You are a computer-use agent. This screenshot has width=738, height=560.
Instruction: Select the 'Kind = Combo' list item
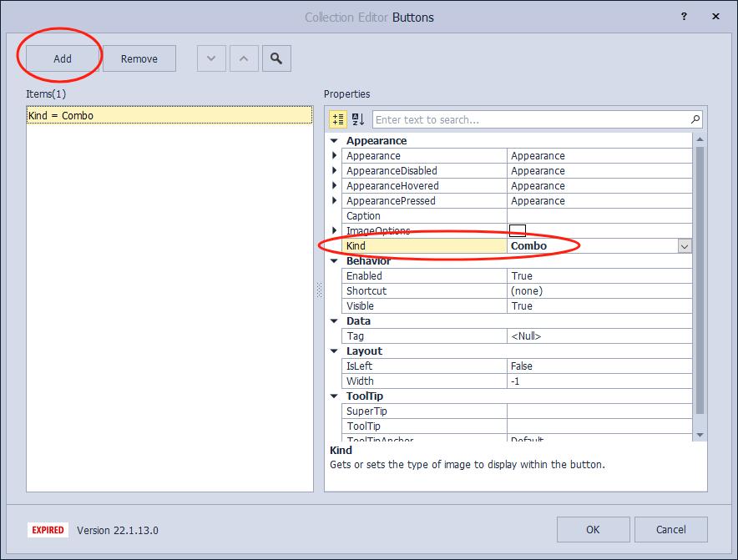(x=169, y=116)
